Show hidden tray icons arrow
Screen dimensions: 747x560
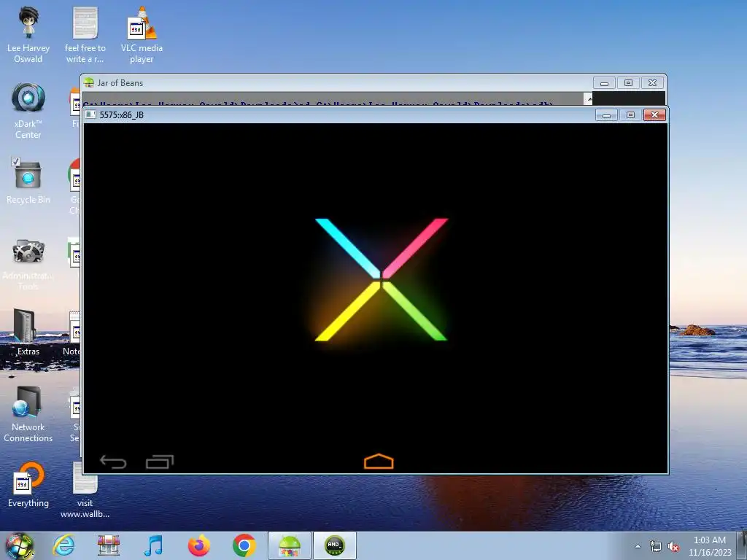click(638, 546)
